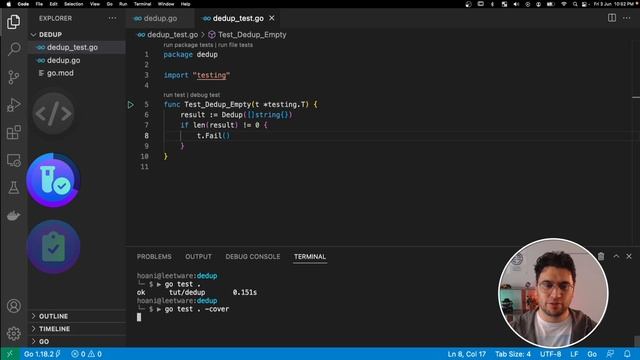Open Remote Explorer view
Viewport: 640px width, 360px height.
[13, 160]
